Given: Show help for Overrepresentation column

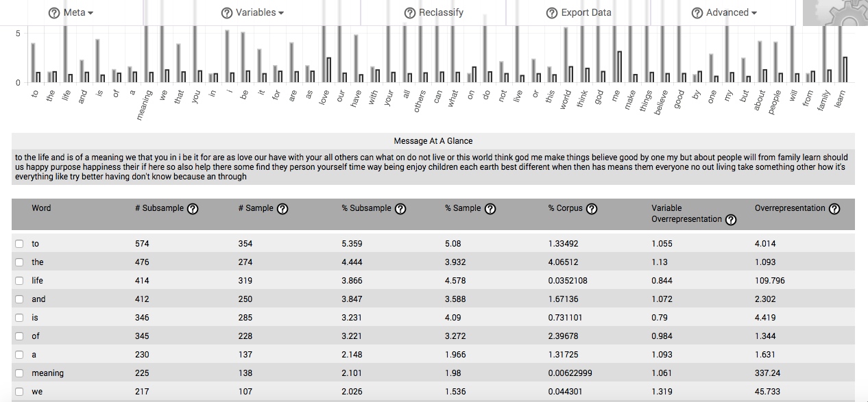Looking at the screenshot, I should [834, 209].
